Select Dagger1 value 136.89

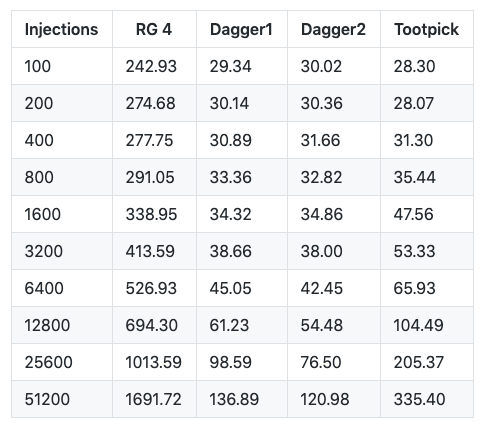coord(234,399)
